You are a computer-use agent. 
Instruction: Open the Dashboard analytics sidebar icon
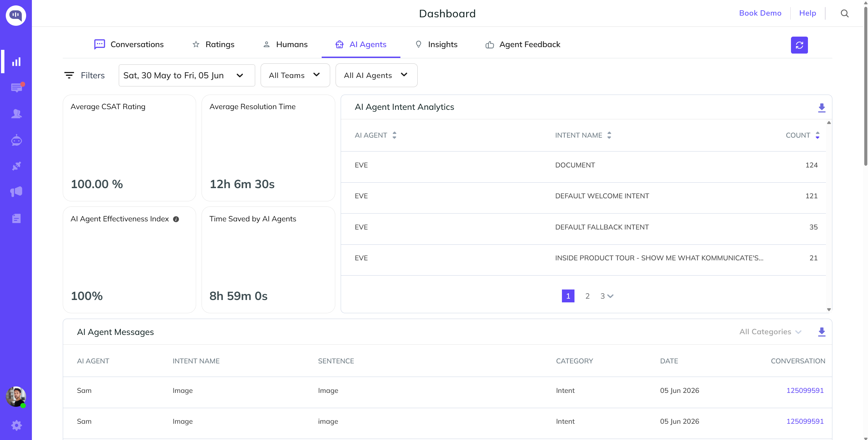[16, 62]
